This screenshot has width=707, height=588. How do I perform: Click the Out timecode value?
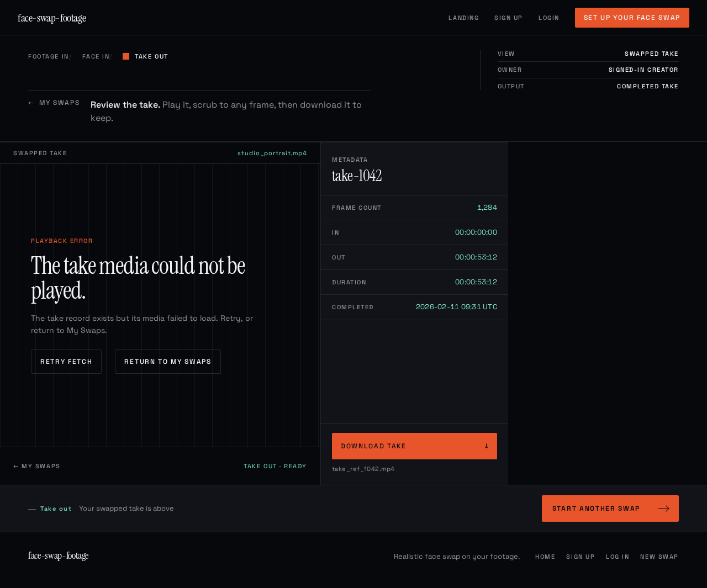(x=476, y=257)
